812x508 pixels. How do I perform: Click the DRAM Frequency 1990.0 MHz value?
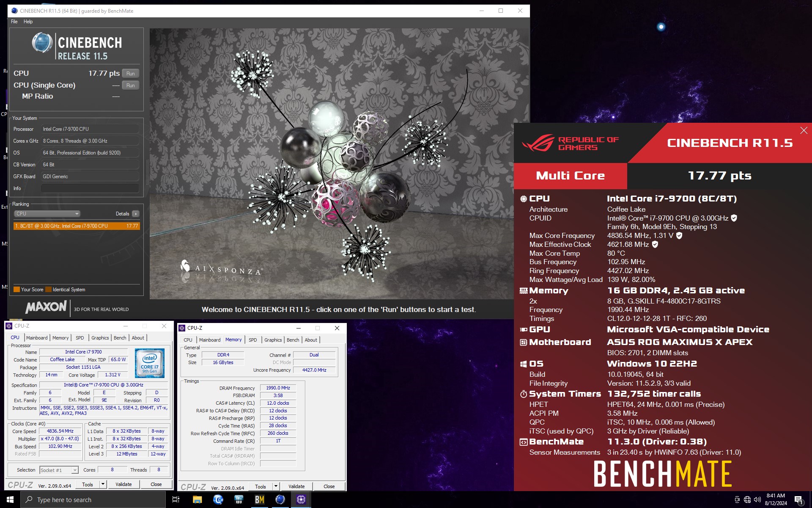click(278, 388)
